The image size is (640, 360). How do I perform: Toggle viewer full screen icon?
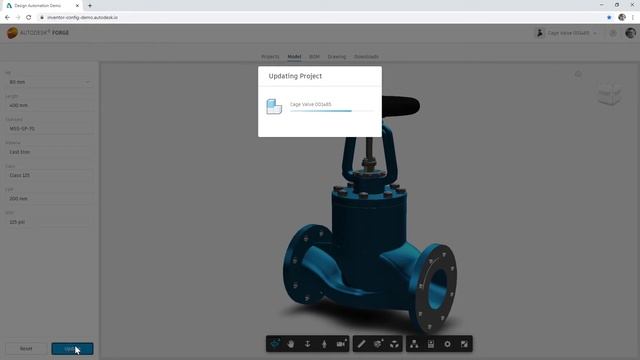464,344
